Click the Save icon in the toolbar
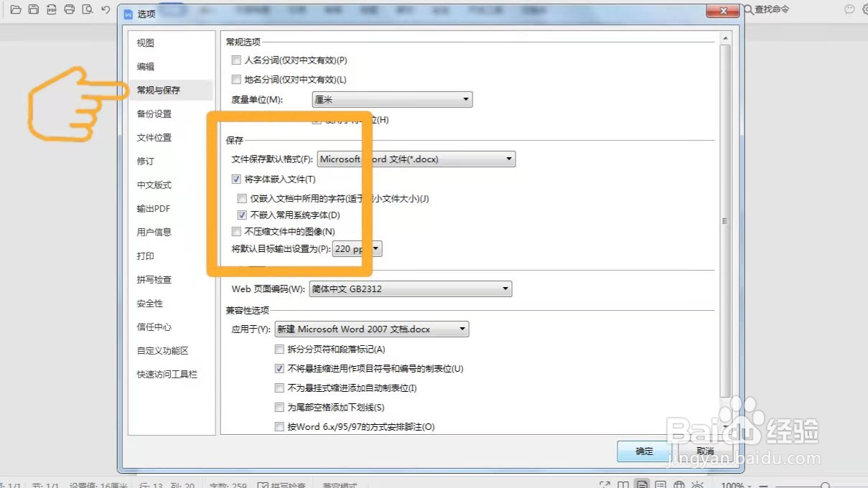The image size is (868, 488). point(33,9)
